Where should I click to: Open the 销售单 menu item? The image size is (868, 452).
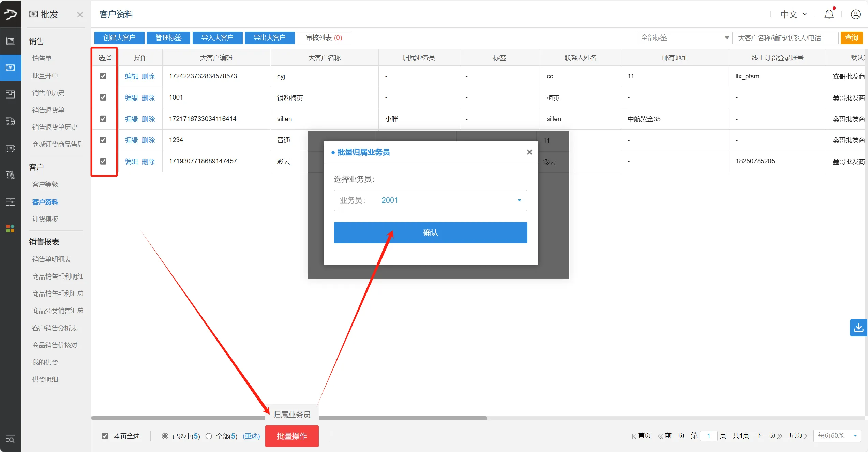coord(42,58)
